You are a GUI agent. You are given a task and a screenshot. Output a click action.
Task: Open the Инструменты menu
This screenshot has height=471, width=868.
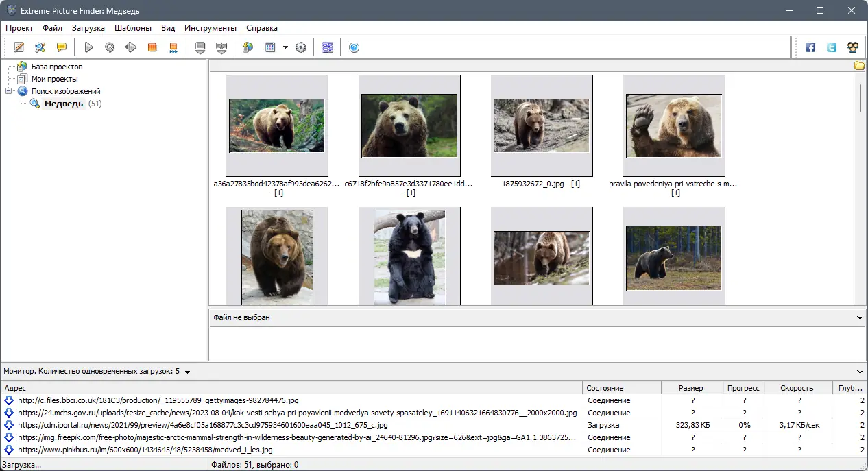210,28
